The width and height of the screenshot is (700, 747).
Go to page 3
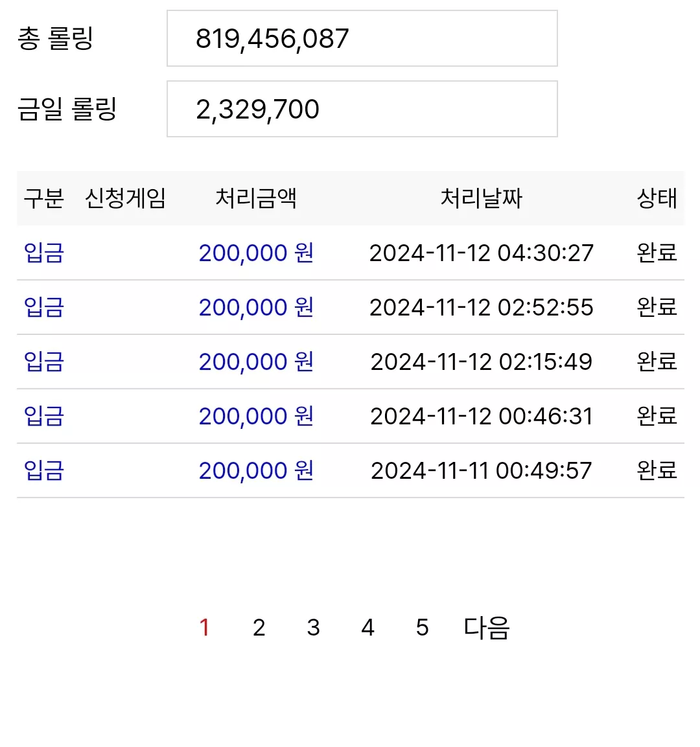pyautogui.click(x=313, y=627)
